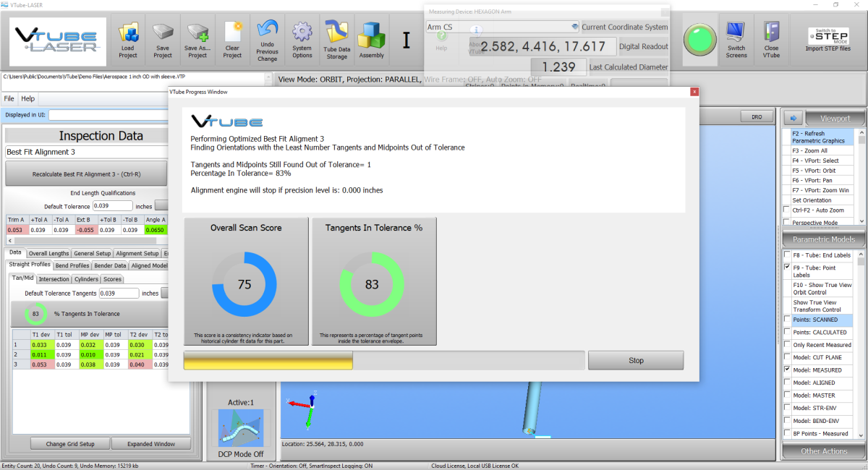Open Tube Data Storage
Image resolution: width=868 pixels, height=470 pixels.
coord(336,40)
